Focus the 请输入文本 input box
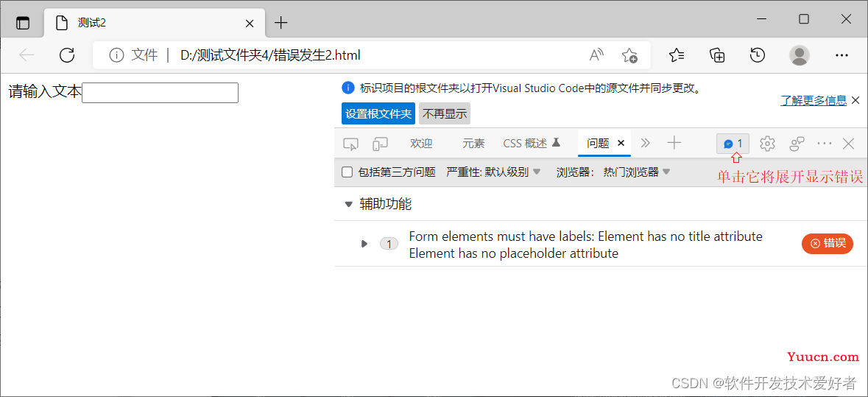 [160, 93]
